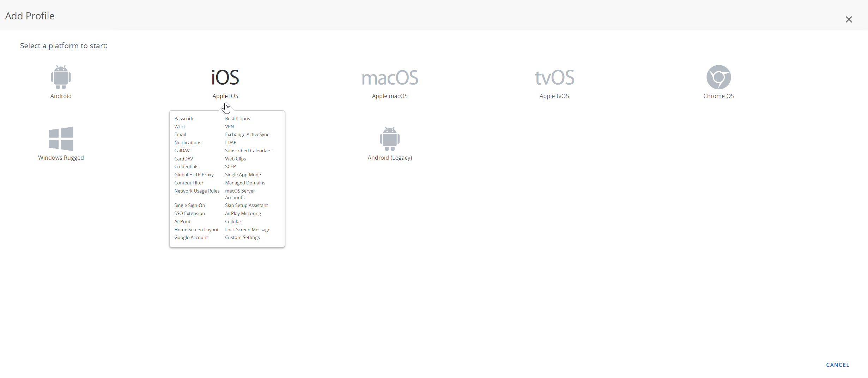Click 'Network Usage Rules' in the popup

pyautogui.click(x=197, y=191)
